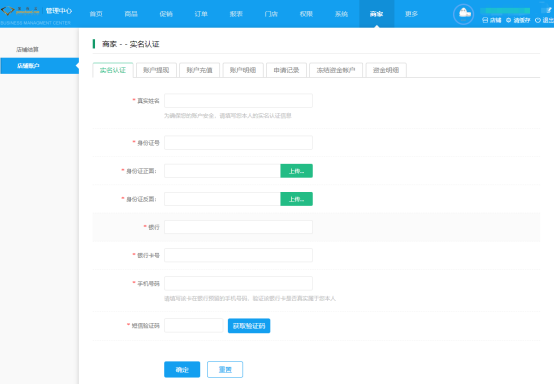This screenshot has width=554, height=384.
Task: Click 上传 button for 身份证反面
Action: [296, 199]
